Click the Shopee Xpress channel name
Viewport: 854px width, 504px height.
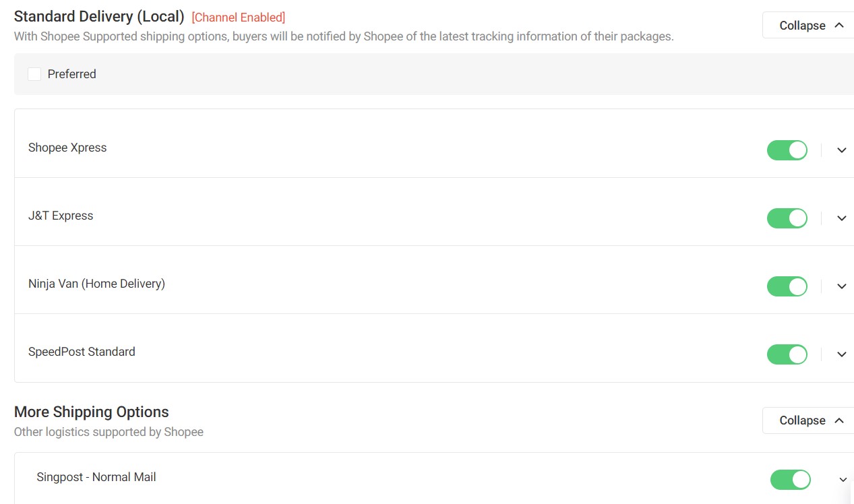pos(67,148)
